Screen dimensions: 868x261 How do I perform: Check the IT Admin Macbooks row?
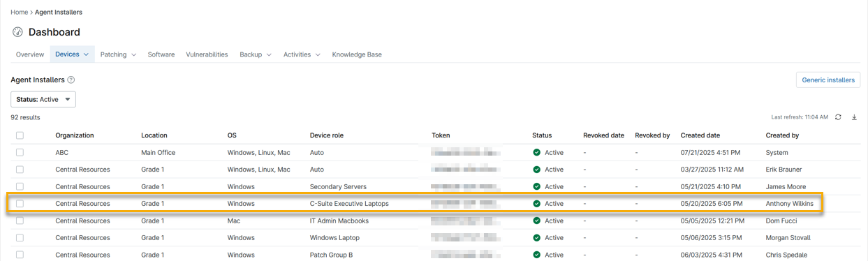click(20, 221)
